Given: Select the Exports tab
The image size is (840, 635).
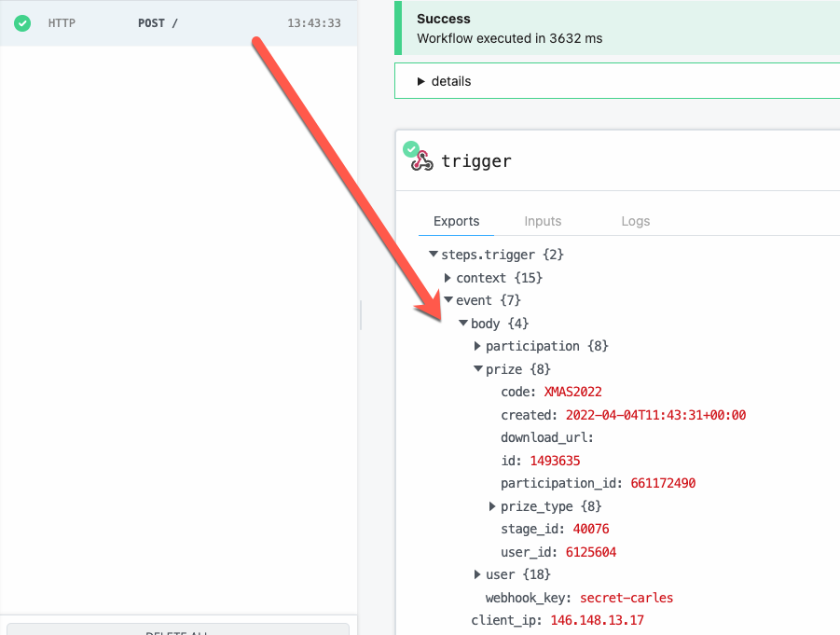Looking at the screenshot, I should pos(457,221).
